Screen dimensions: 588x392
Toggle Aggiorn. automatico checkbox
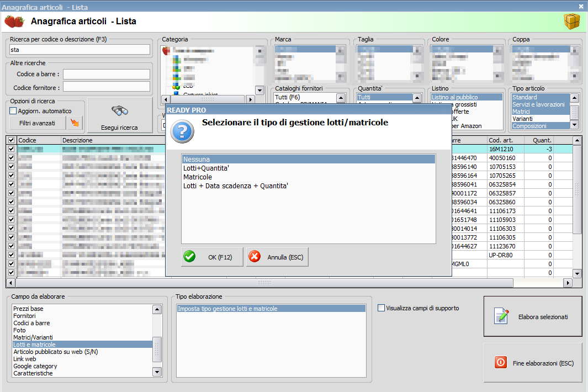click(x=13, y=111)
